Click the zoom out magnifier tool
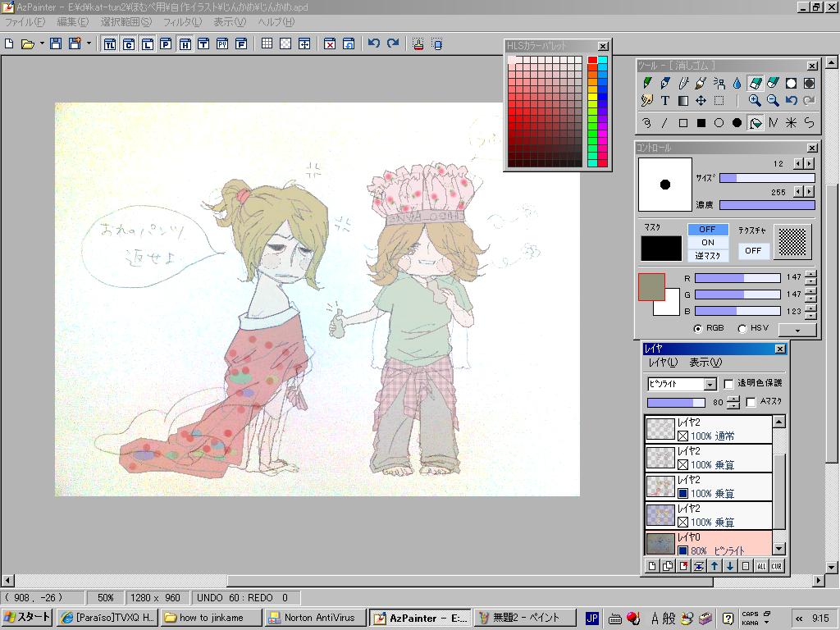The width and height of the screenshot is (840, 630). tap(773, 100)
